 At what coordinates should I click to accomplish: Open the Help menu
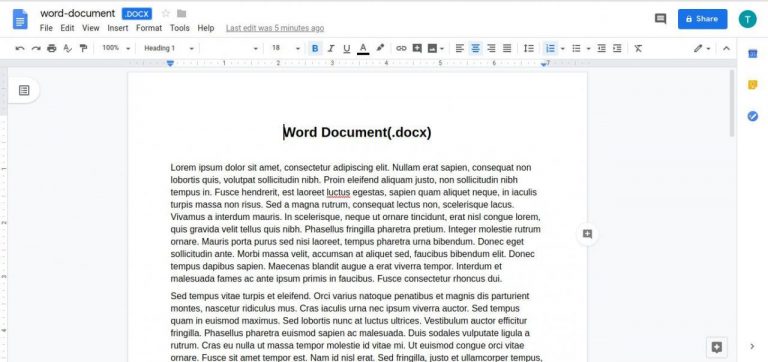(x=206, y=28)
